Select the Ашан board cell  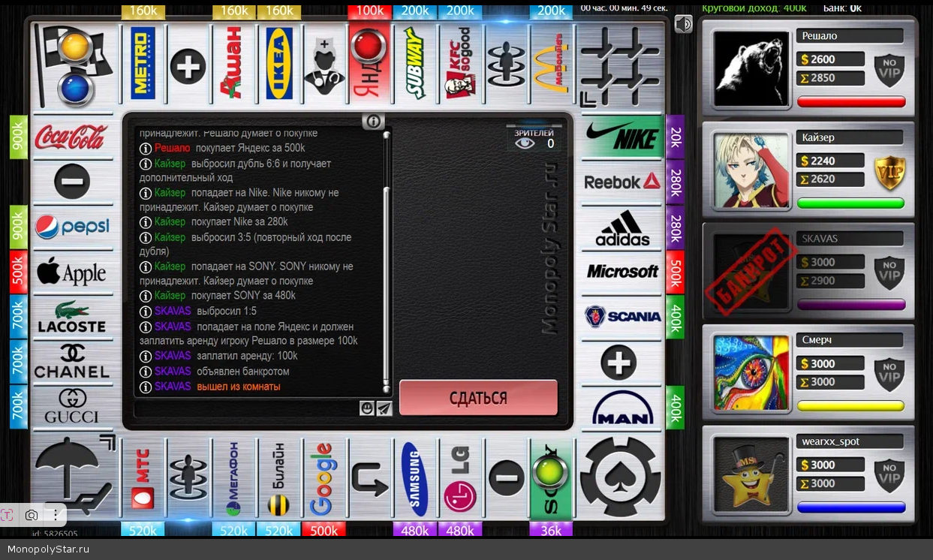point(233,64)
